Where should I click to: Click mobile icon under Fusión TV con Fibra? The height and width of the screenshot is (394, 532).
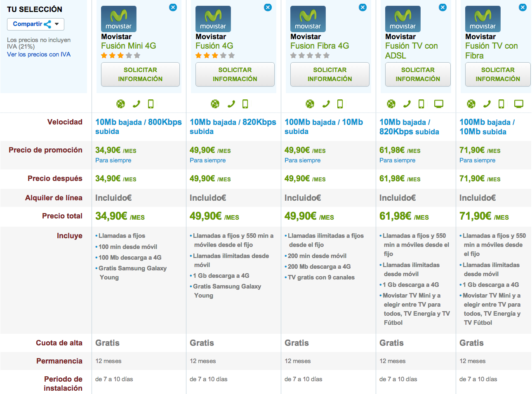[x=501, y=104]
